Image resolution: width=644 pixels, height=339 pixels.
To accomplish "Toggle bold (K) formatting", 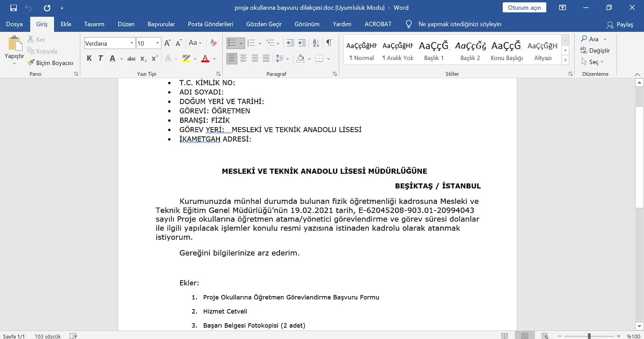I will point(89,58).
